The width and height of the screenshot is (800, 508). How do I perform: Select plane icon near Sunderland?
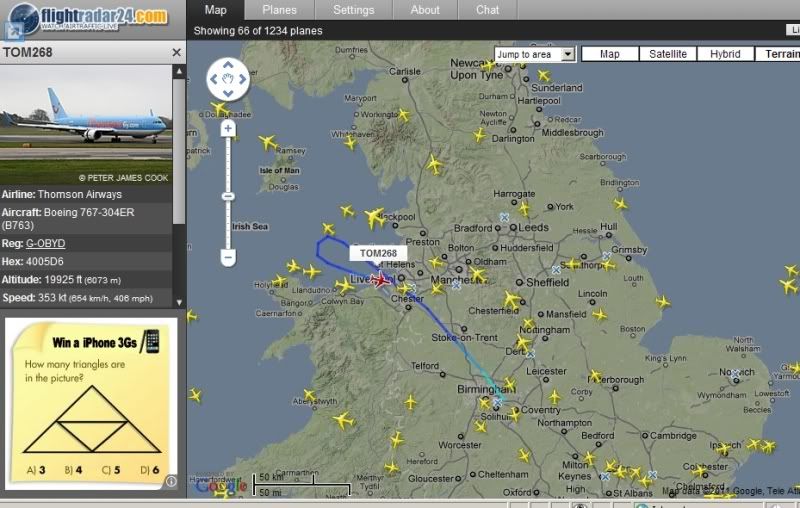(x=544, y=76)
